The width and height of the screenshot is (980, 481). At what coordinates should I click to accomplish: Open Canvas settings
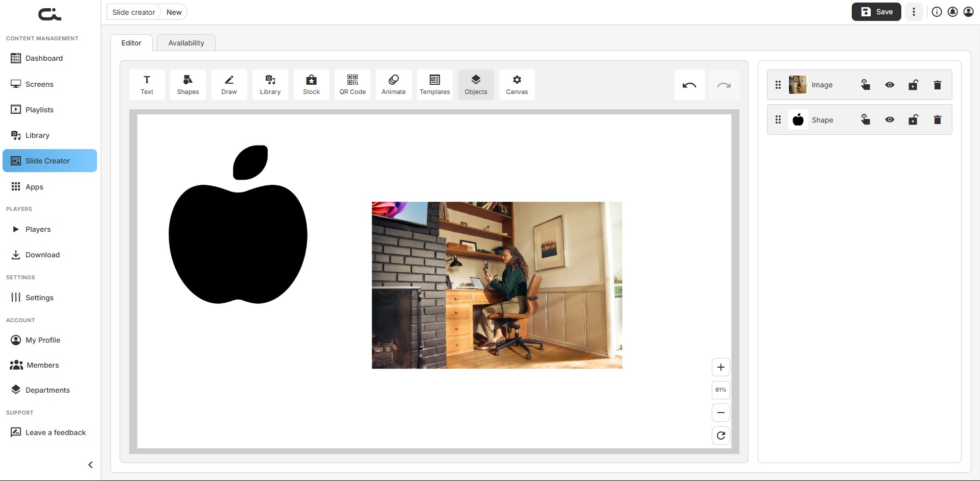[x=517, y=85]
